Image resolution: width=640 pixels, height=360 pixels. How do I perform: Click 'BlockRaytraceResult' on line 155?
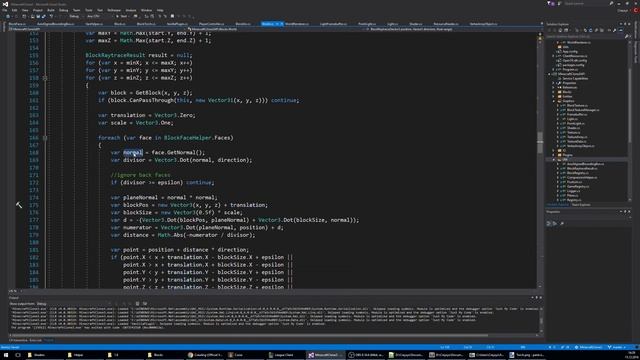[x=115, y=55]
